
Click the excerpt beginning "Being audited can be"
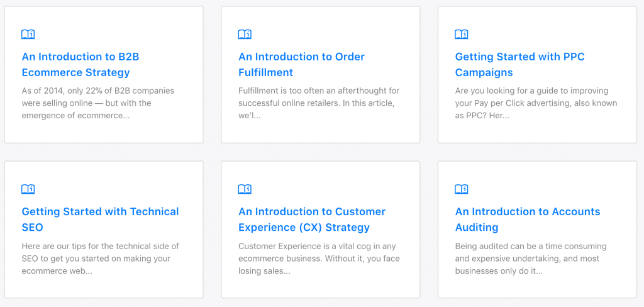coord(530,258)
